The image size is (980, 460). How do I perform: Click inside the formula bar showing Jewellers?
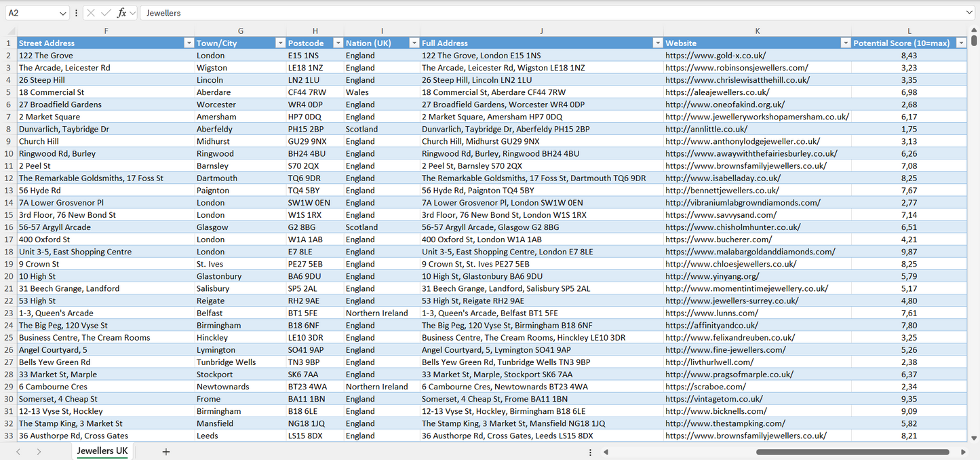271,12
